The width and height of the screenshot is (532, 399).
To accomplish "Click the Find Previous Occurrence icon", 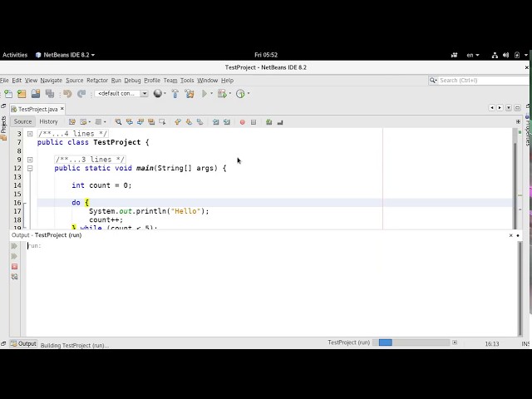I will coord(130,122).
